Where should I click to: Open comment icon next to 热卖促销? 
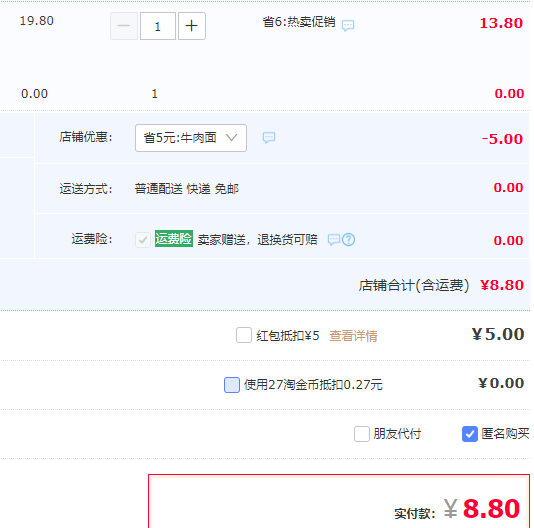click(348, 25)
